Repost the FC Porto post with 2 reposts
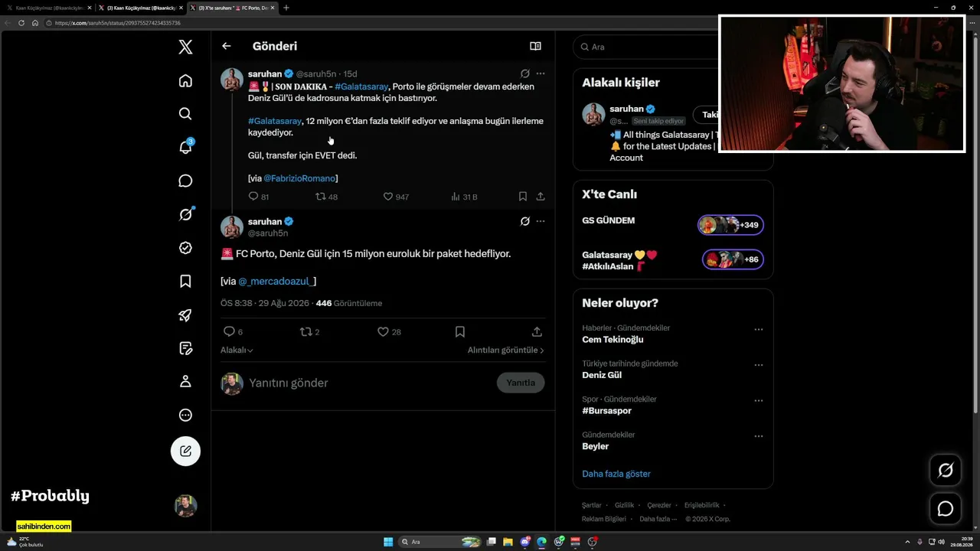 (x=309, y=331)
